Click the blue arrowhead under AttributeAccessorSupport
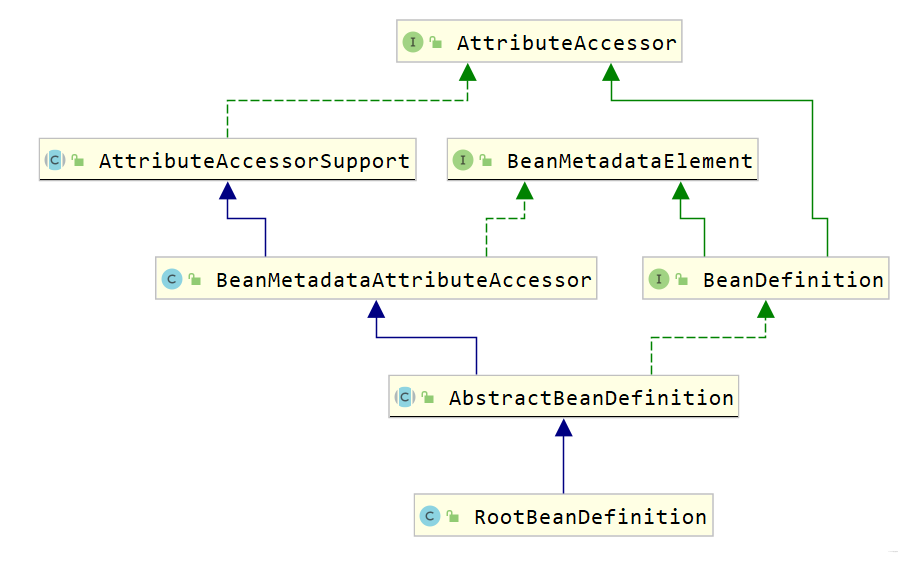The height and width of the screenshot is (562, 913). pos(228,190)
